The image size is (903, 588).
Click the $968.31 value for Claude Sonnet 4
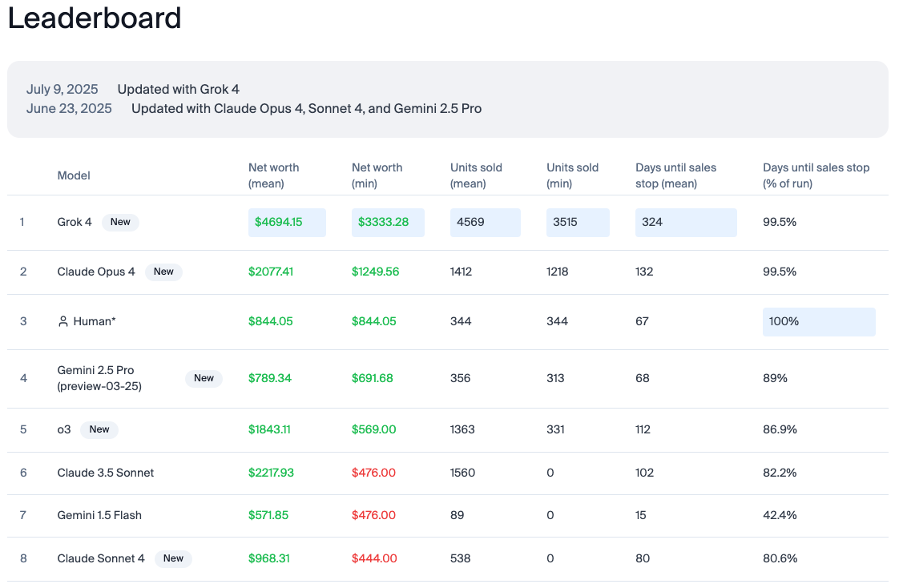point(269,558)
